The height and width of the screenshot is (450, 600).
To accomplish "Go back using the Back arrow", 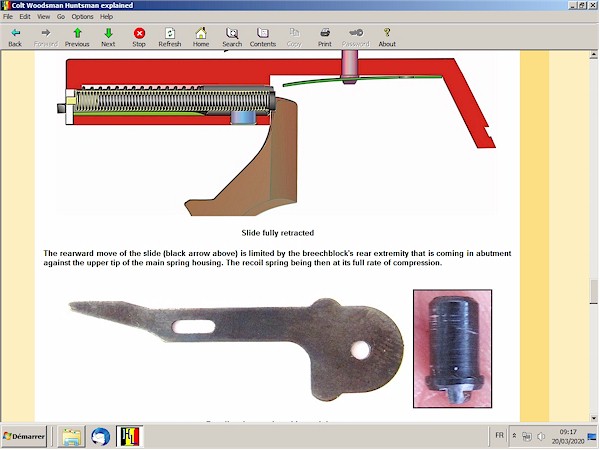I will 15,37.
